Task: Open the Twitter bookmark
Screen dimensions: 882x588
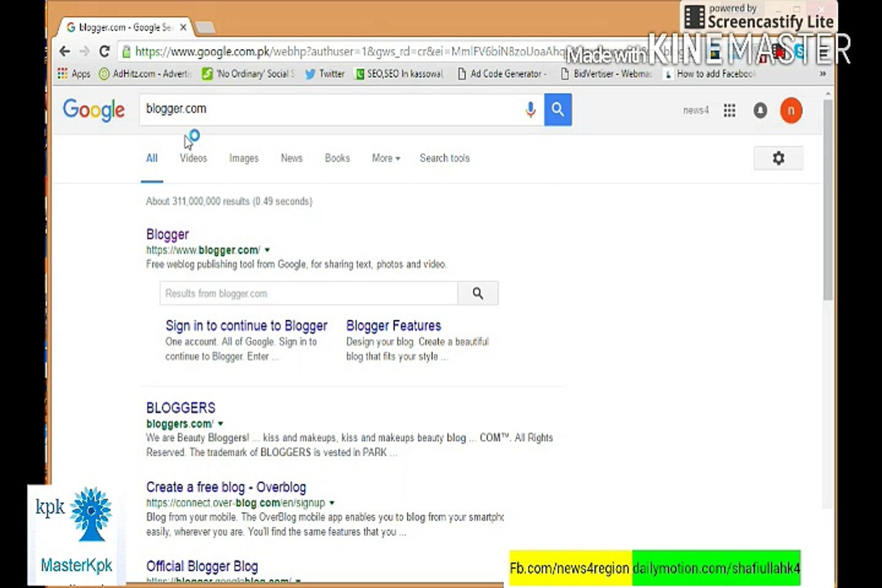Action: click(325, 73)
